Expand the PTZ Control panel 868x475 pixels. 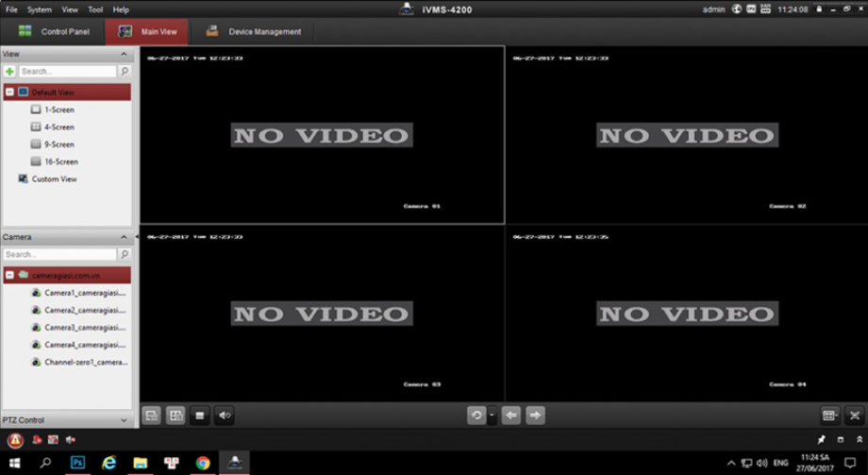(124, 420)
